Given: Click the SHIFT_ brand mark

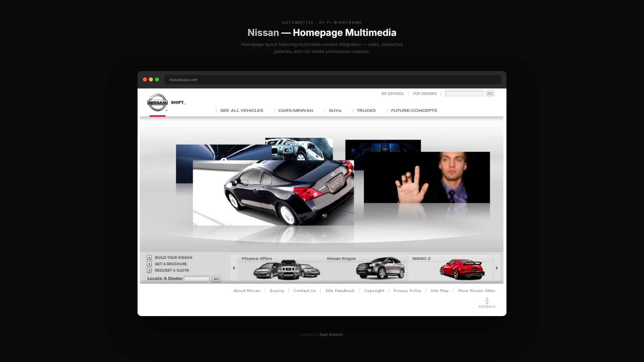Looking at the screenshot, I should 178,102.
